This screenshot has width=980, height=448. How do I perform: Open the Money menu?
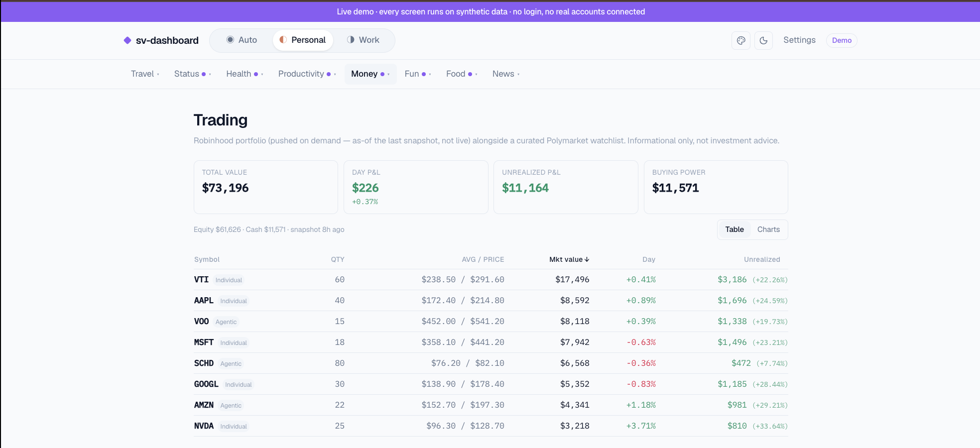pos(370,74)
